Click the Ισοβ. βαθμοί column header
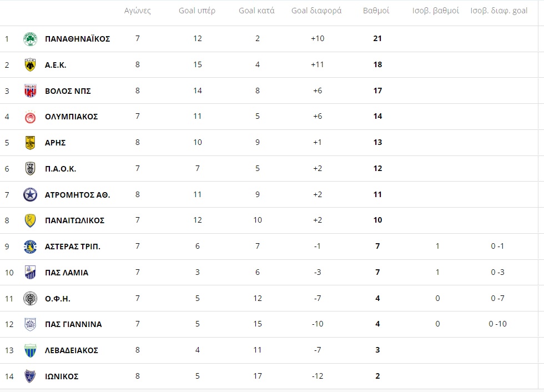Screen dimensions: 544x392 tap(436, 11)
